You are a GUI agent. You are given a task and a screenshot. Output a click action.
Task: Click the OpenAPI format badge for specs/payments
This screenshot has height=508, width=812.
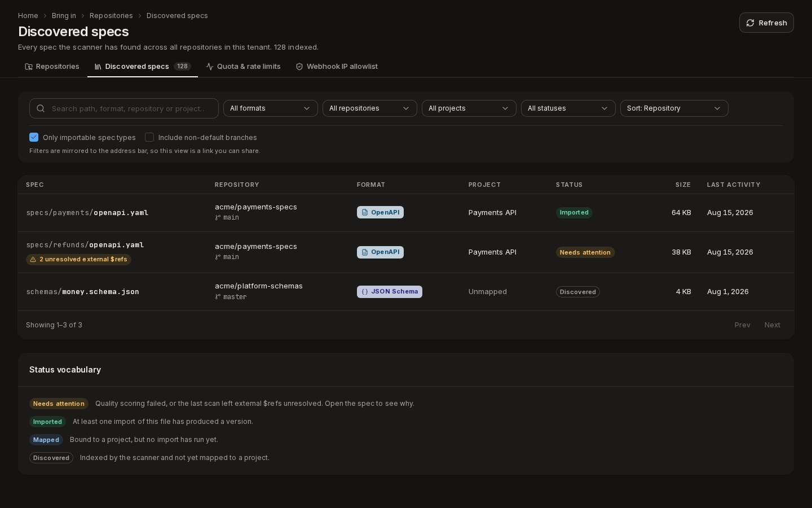click(380, 212)
